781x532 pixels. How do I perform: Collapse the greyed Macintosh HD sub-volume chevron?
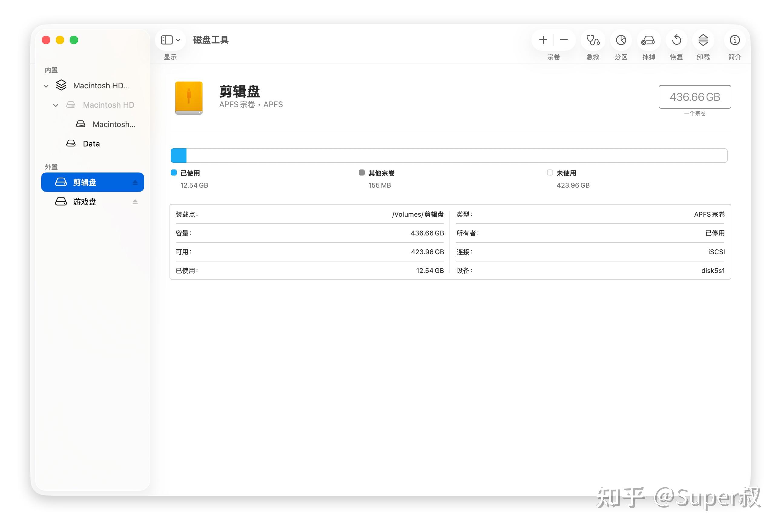[x=56, y=105]
